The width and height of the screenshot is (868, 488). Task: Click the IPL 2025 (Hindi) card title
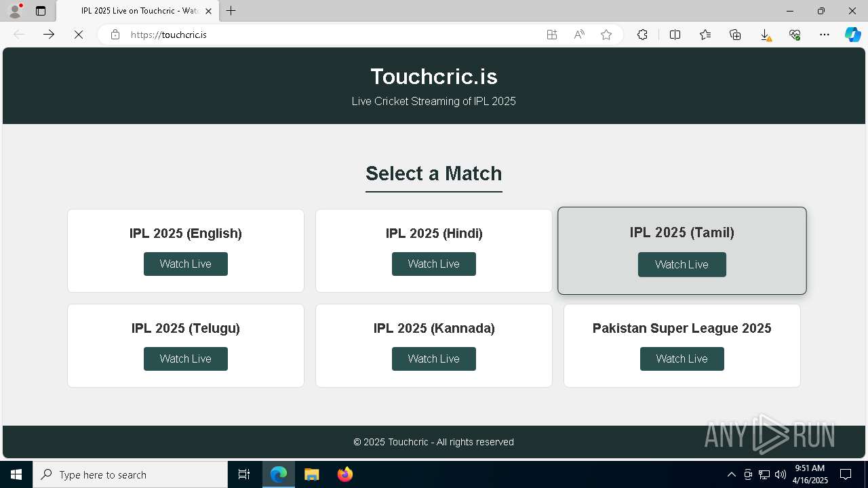click(434, 233)
